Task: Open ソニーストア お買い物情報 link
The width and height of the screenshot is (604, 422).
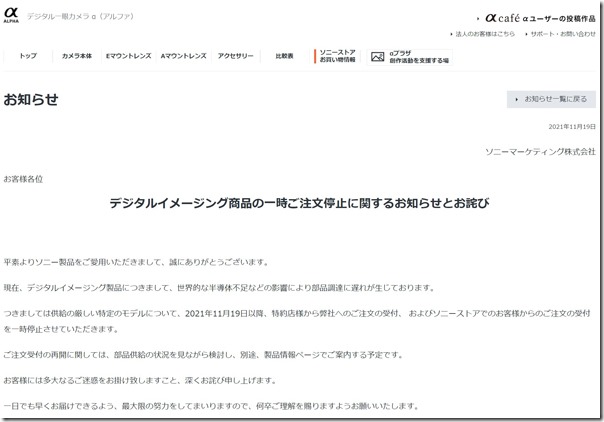Action: 337,56
